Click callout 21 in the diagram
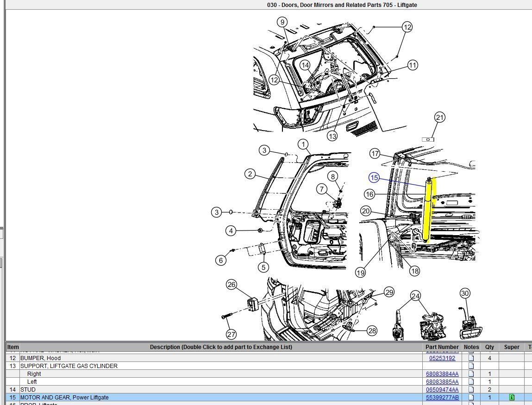This screenshot has height=405, width=532. coord(439,118)
